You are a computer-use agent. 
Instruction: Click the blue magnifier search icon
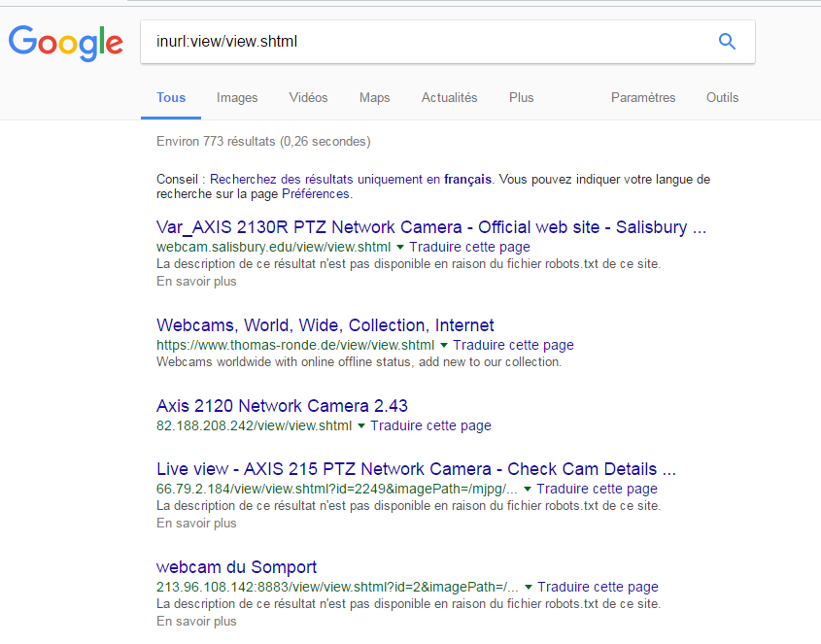point(727,42)
